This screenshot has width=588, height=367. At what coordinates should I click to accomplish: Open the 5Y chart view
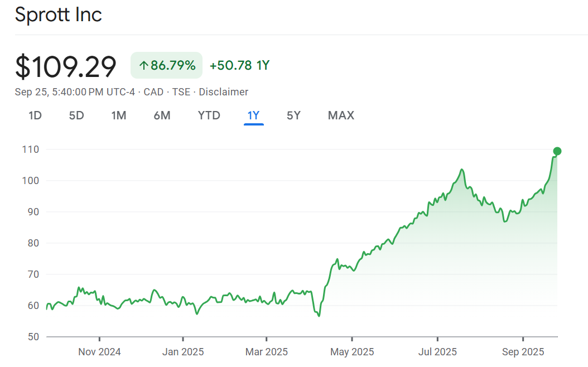pyautogui.click(x=293, y=115)
